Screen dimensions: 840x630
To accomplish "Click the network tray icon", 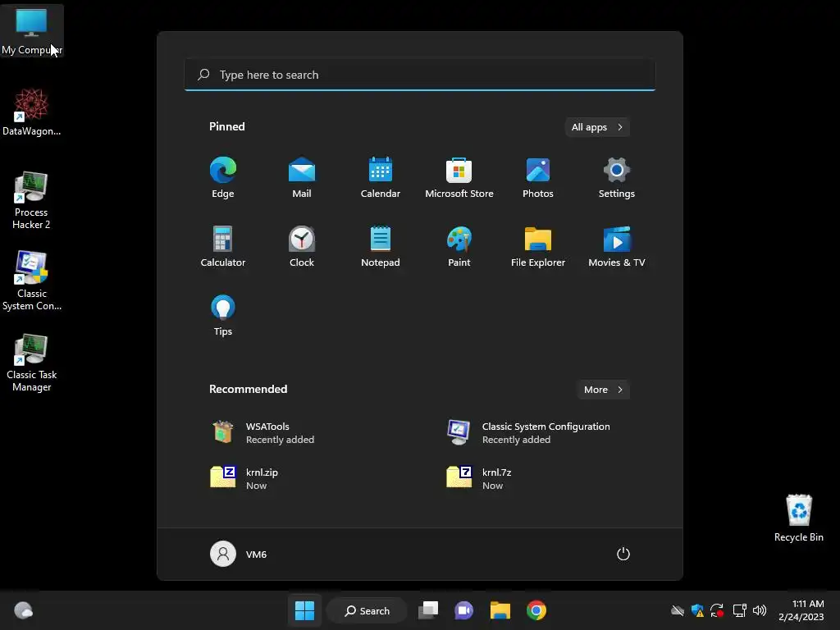I will [x=739, y=610].
